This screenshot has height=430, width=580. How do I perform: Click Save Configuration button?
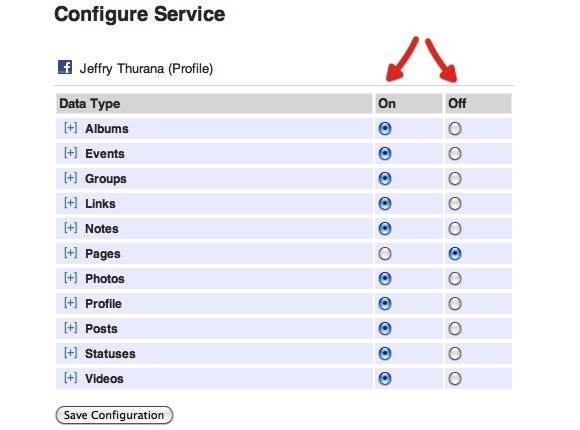coord(114,415)
